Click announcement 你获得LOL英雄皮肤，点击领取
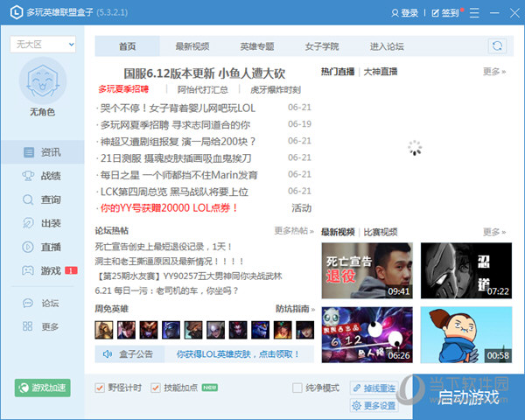This screenshot has width=525, height=420. point(238,354)
